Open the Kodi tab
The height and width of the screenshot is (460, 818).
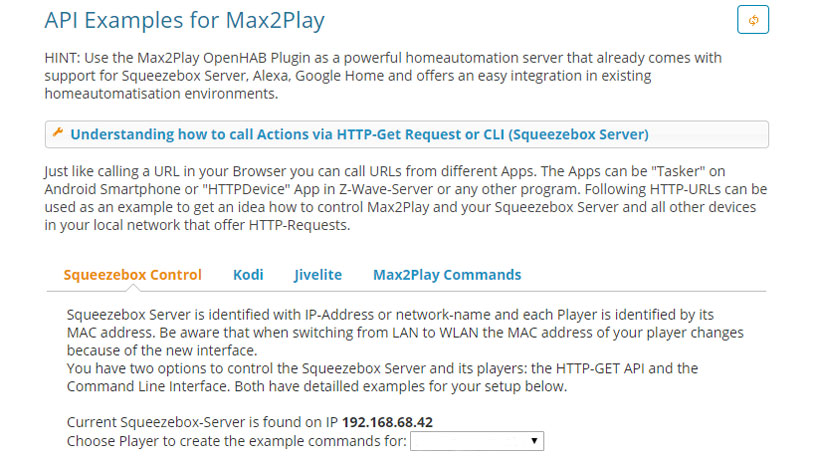pos(248,275)
